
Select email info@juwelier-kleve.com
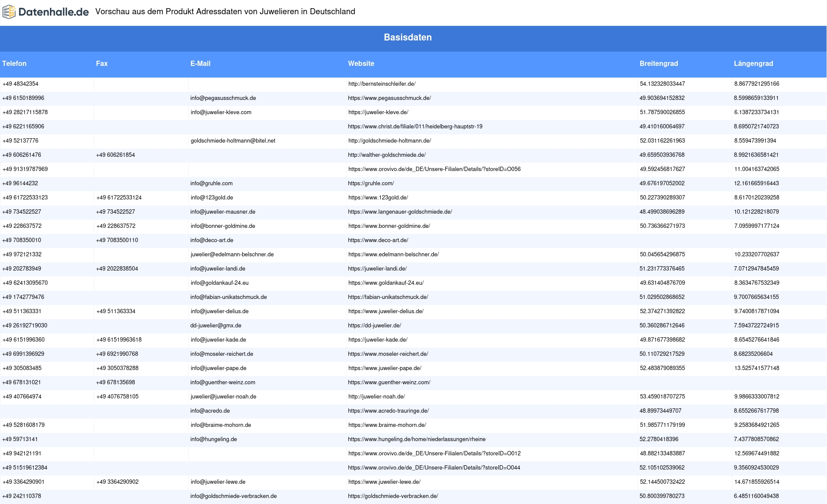pyautogui.click(x=221, y=112)
